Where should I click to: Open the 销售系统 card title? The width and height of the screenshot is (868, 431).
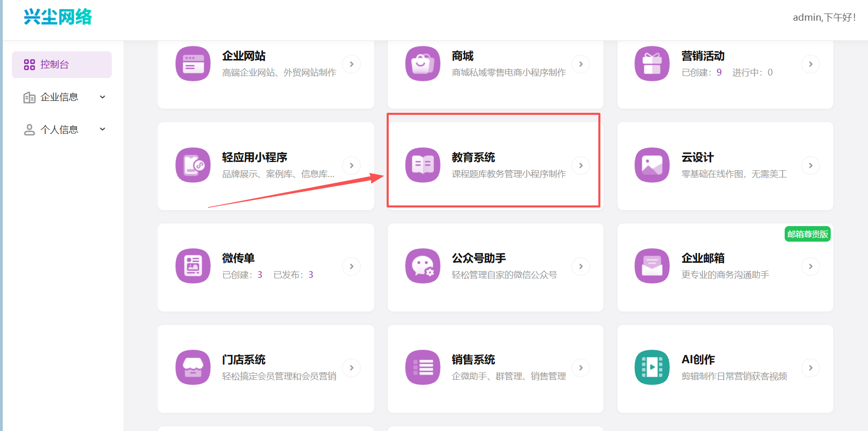tap(474, 360)
